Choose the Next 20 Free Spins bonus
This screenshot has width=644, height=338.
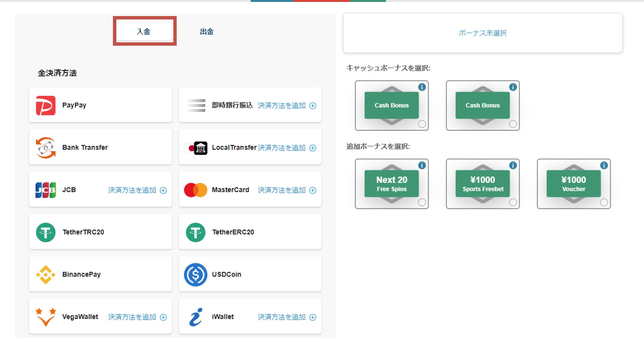(392, 183)
